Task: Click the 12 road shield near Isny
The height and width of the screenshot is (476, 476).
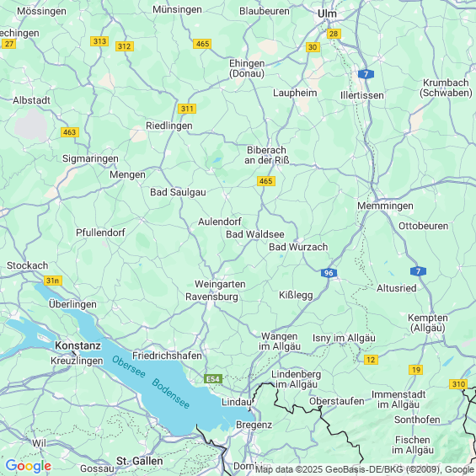Action: click(371, 360)
